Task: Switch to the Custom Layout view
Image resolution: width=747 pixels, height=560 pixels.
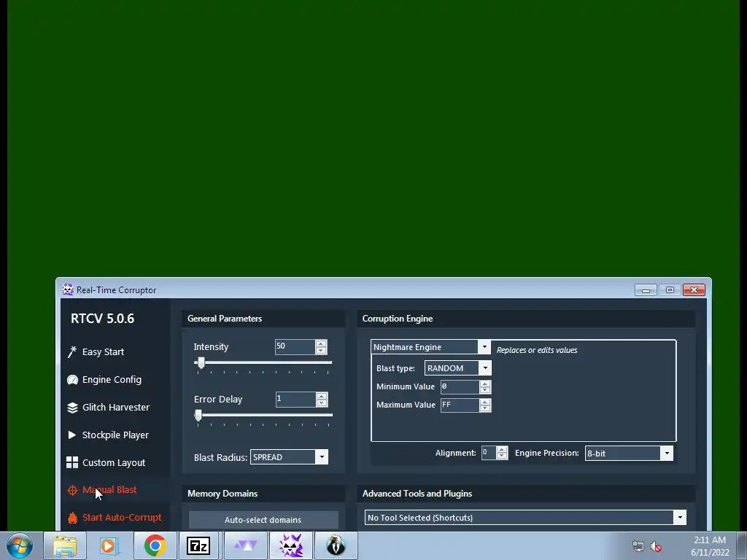Action: [x=113, y=462]
